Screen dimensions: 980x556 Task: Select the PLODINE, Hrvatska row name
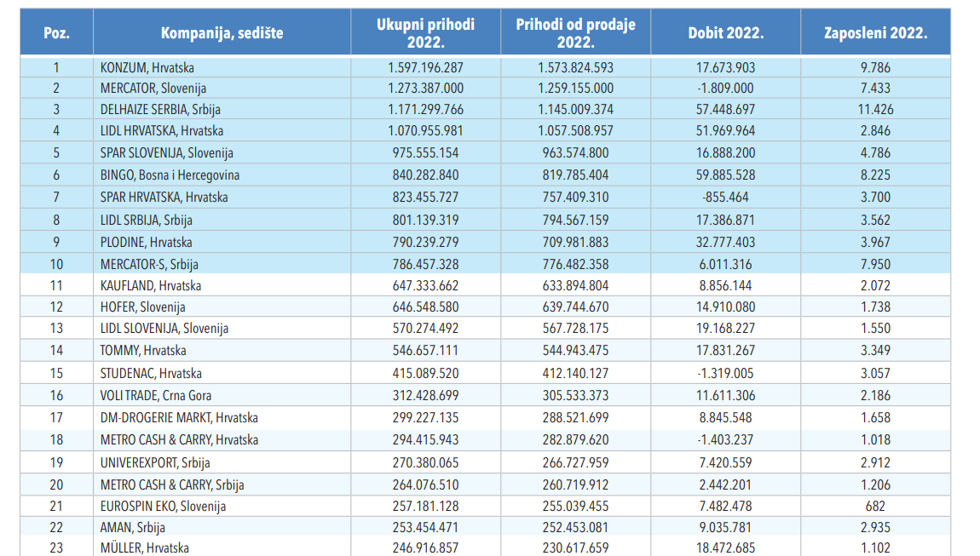(x=146, y=242)
